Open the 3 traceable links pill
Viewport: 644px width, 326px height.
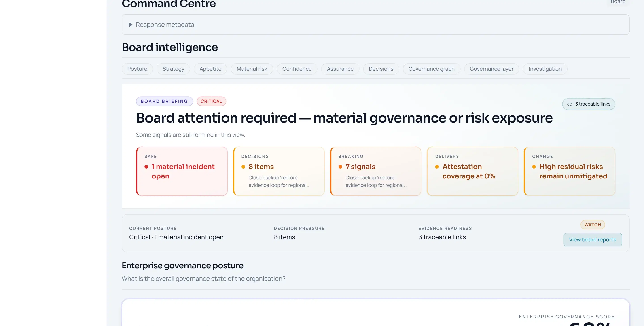[x=589, y=104]
